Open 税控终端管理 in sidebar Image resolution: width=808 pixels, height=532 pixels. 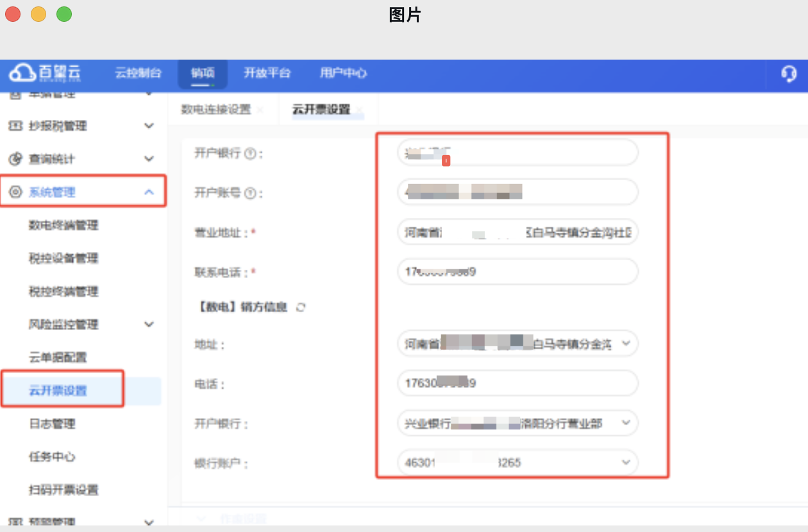63,292
